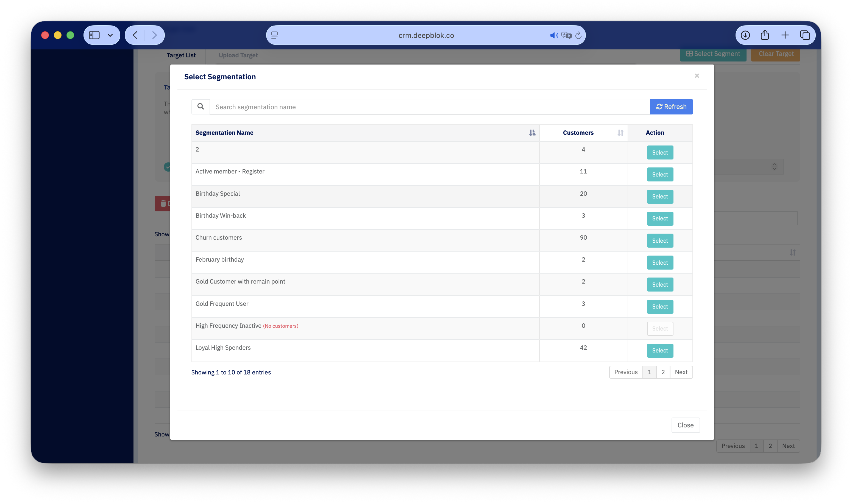Open the page reader icon in address bar
852x504 pixels.
point(274,35)
